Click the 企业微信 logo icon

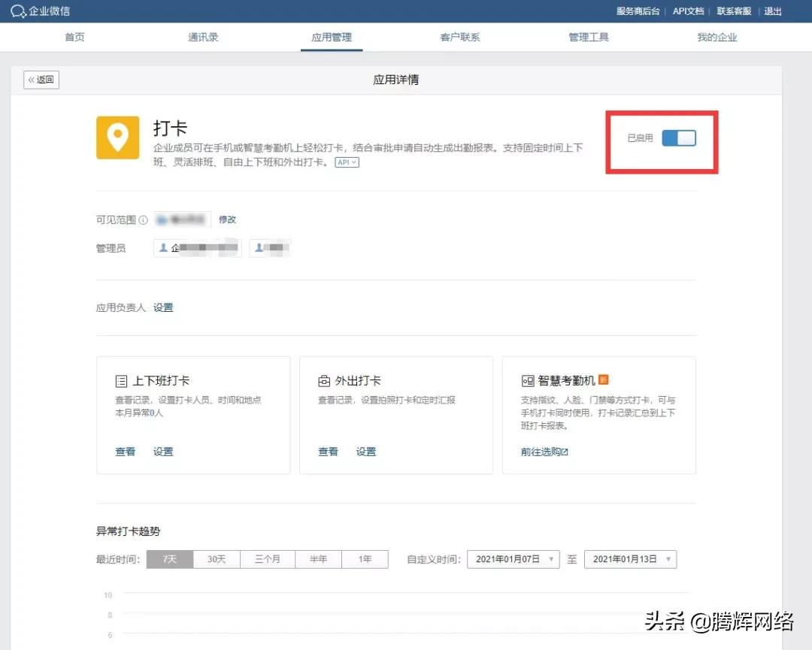(18, 11)
